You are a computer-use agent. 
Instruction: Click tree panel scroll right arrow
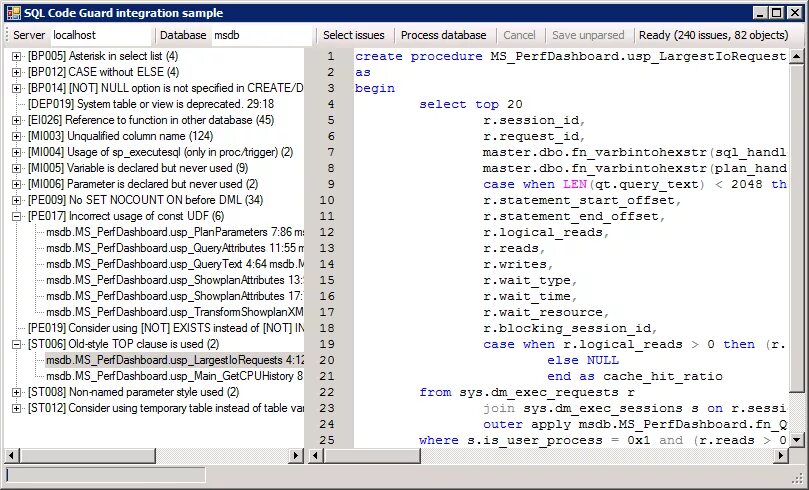[x=296, y=455]
